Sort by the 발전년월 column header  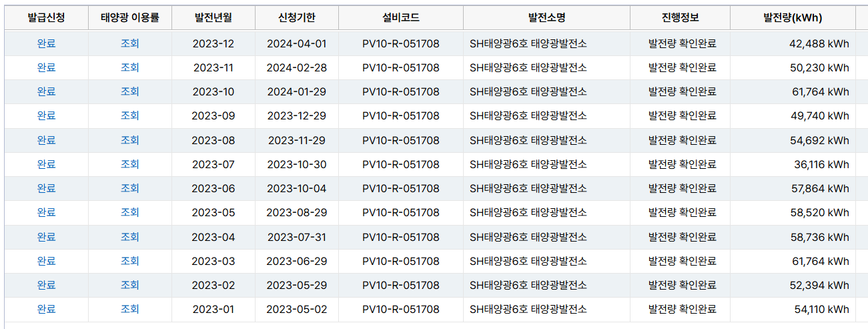coord(213,18)
